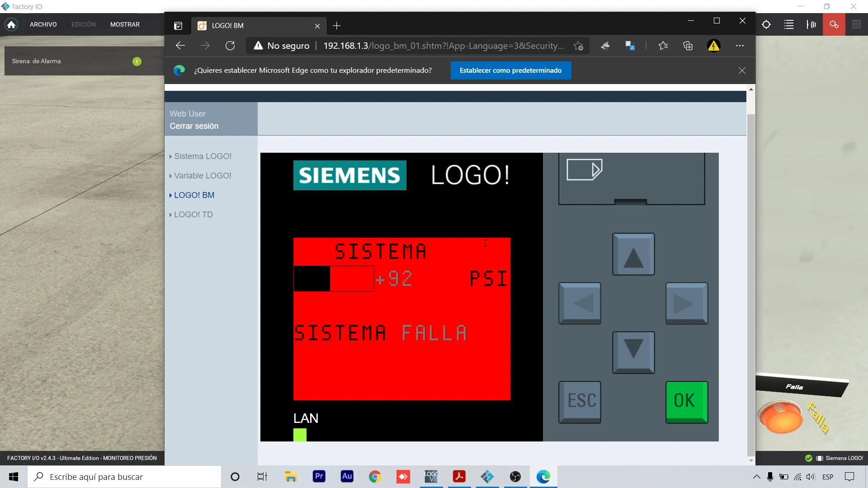
Task: Select the LOGO! BM browser tab
Action: click(x=258, y=26)
